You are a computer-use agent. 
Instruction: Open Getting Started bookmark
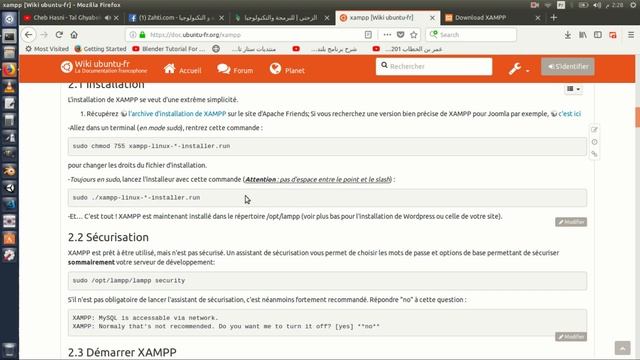click(x=100, y=49)
